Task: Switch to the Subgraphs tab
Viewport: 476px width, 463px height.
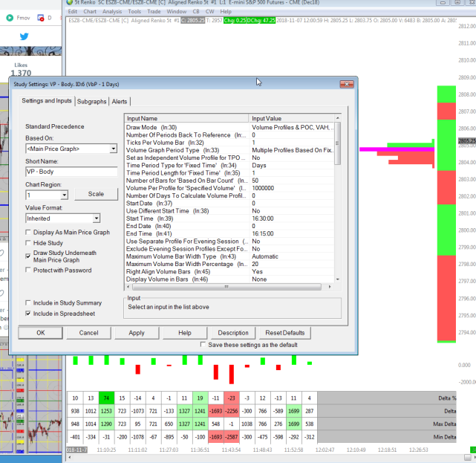Action: (x=91, y=102)
